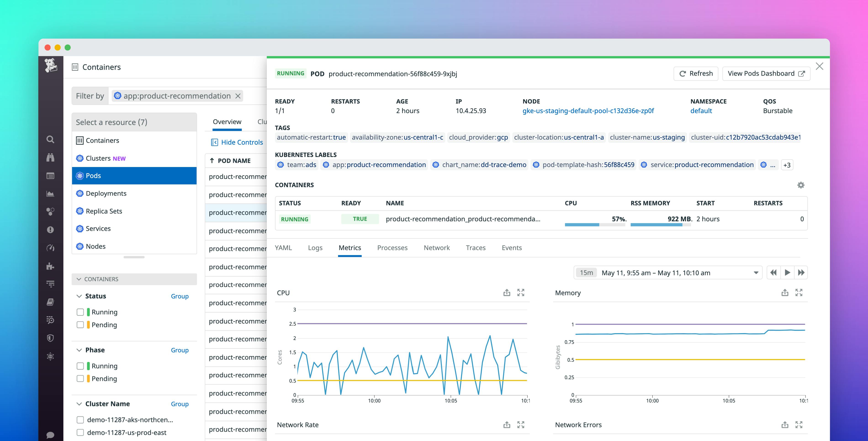Expand the Cluster Name group filter
Viewport: 868px width, 441px height.
[x=79, y=403]
